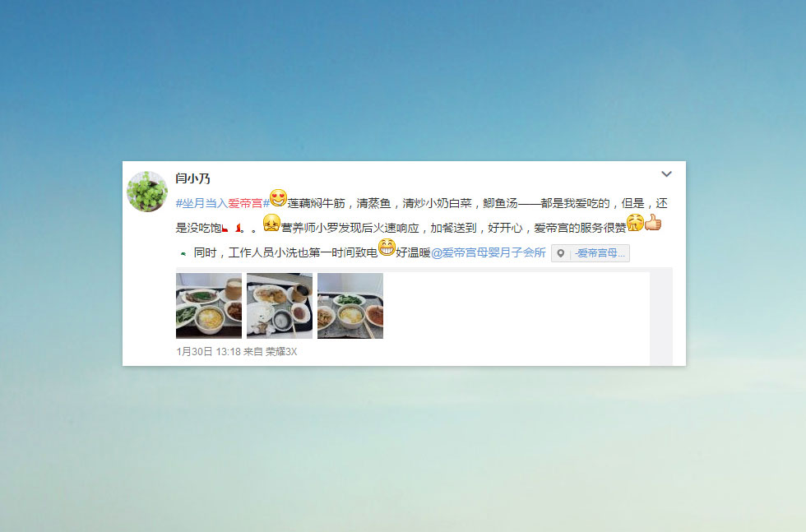Open the third food photo thumbnail
This screenshot has width=806, height=532.
[x=350, y=306]
